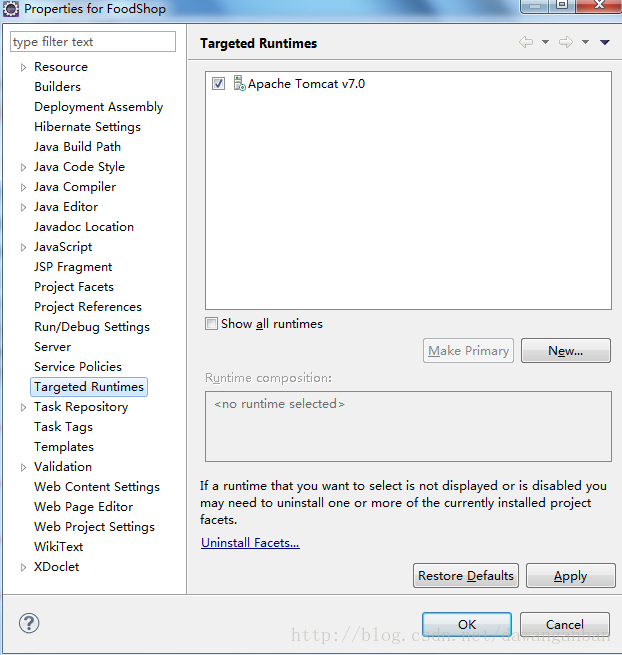
Task: Expand the Java Compiler node
Action: (23, 188)
